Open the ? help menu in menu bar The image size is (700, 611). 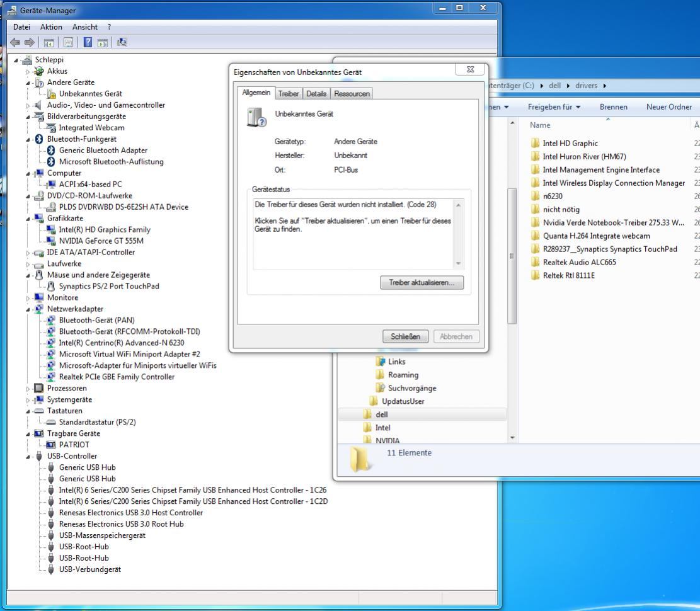pos(109,27)
